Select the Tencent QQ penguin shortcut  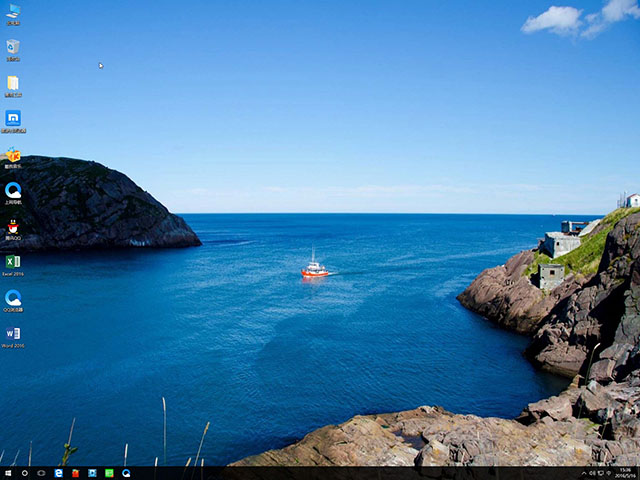tap(13, 227)
